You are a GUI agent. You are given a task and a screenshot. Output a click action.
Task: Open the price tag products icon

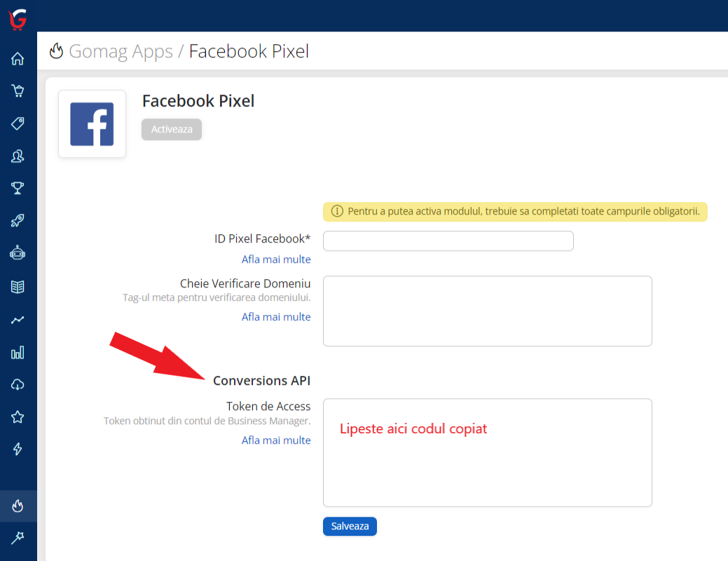click(x=18, y=123)
